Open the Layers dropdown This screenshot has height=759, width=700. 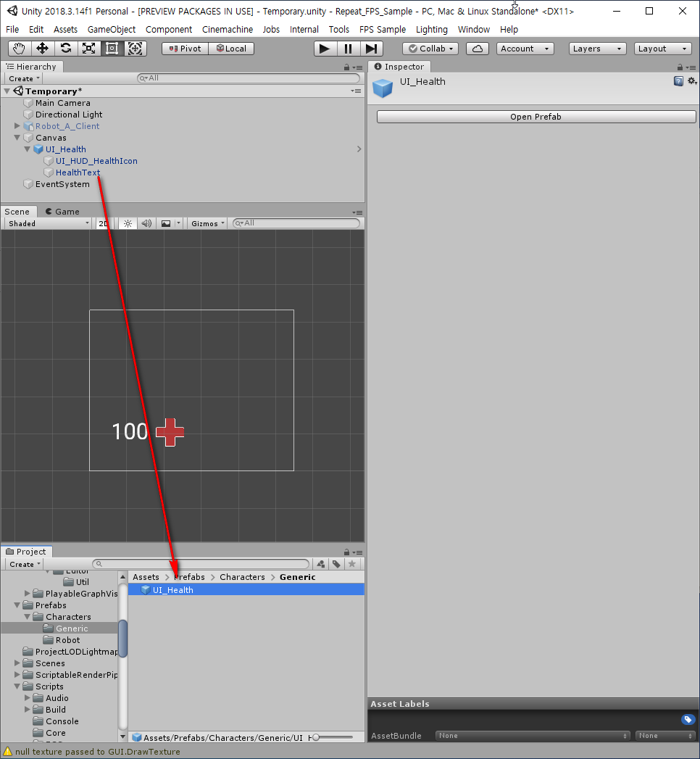coord(597,49)
